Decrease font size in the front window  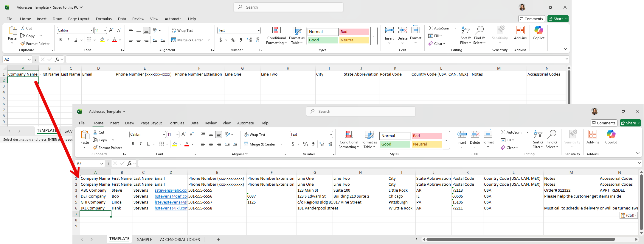(x=192, y=134)
